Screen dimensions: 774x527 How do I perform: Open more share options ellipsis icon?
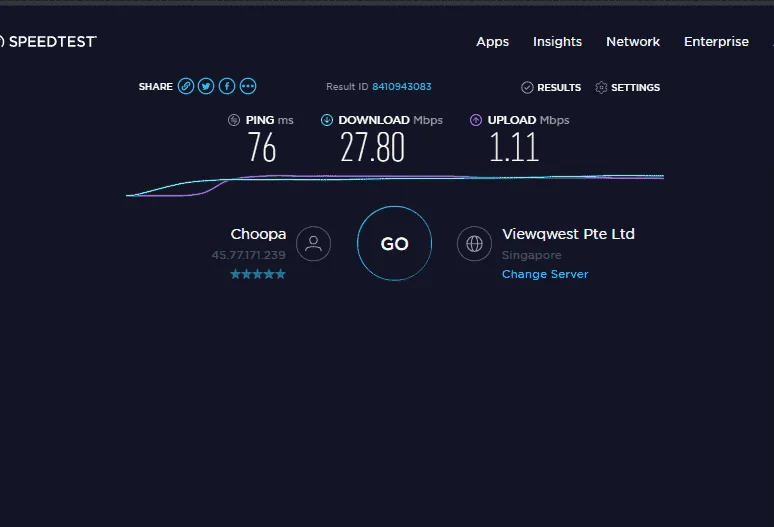click(248, 86)
